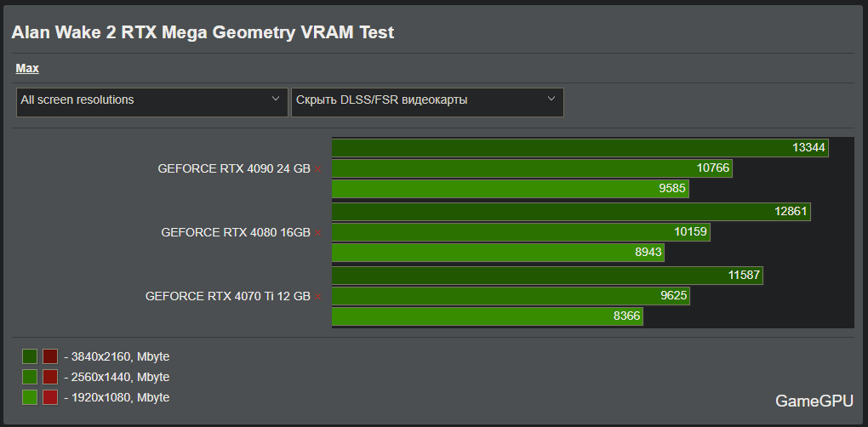Click the chevron arrow of the resolutions dropdown
868x427 pixels.
point(276,100)
